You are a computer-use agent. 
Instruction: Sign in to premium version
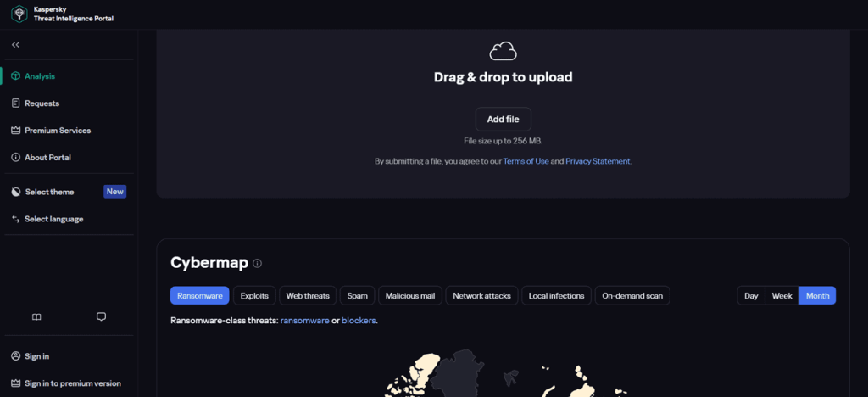tap(72, 383)
